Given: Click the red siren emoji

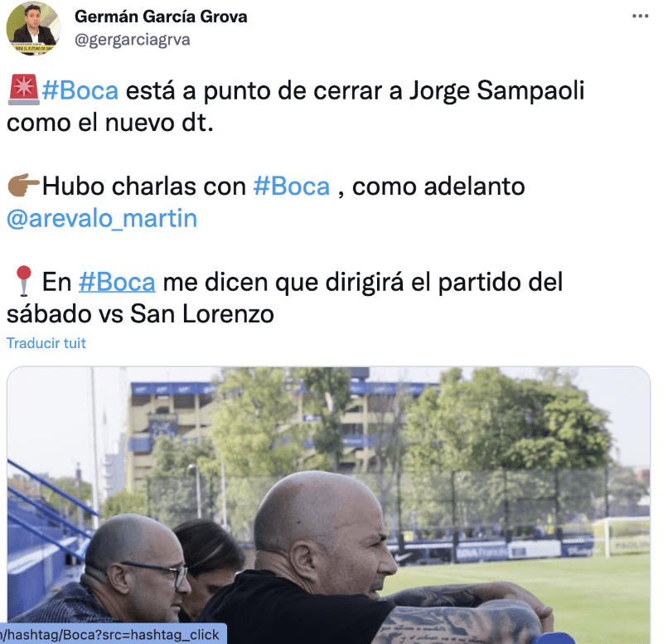Looking at the screenshot, I should (x=24, y=90).
